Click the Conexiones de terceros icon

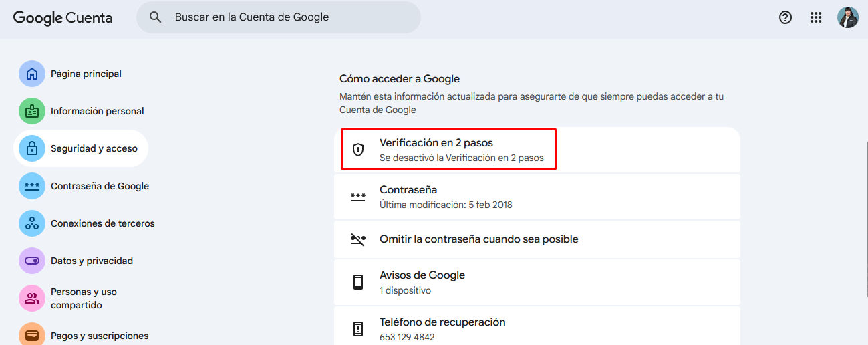[x=32, y=224]
